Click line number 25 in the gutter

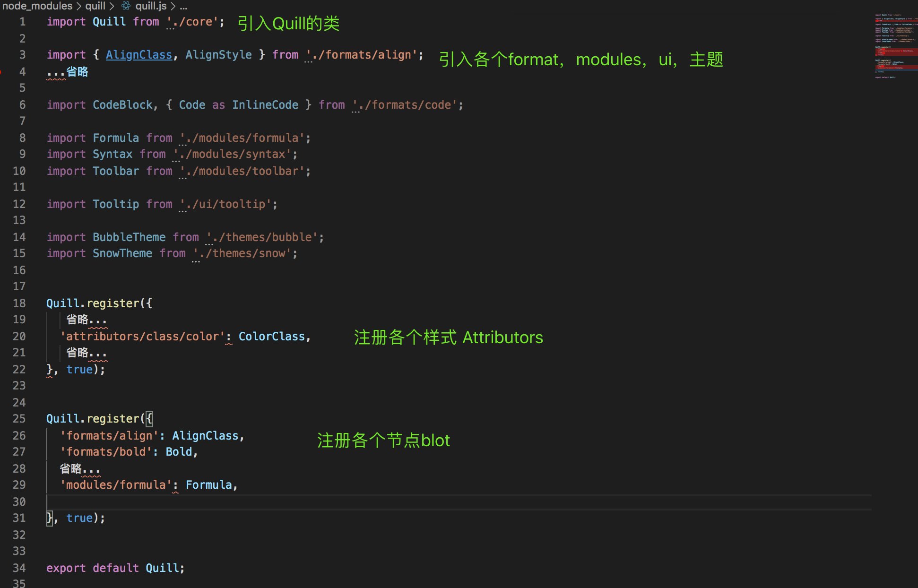pos(19,418)
